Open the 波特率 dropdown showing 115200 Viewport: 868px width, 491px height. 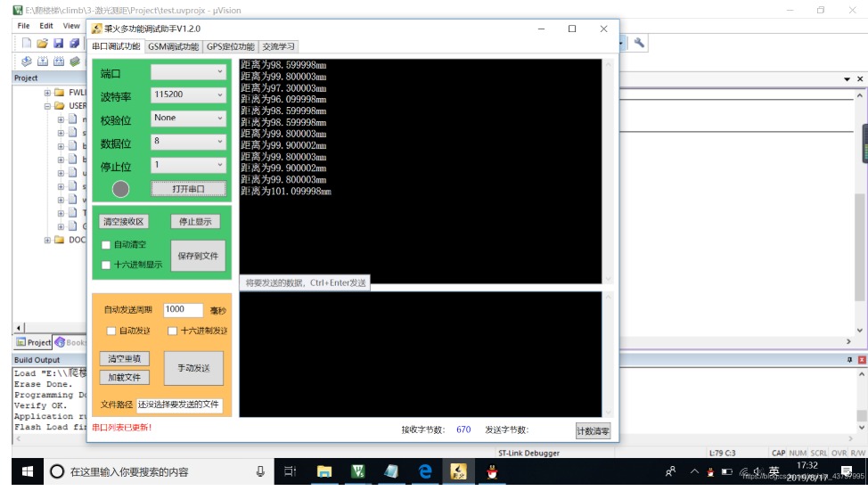click(188, 94)
